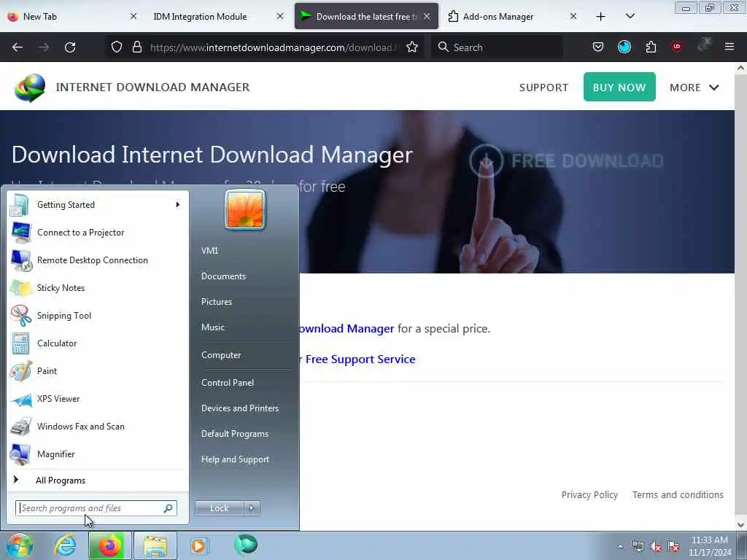Click Firefox taskbar icon

pyautogui.click(x=109, y=545)
